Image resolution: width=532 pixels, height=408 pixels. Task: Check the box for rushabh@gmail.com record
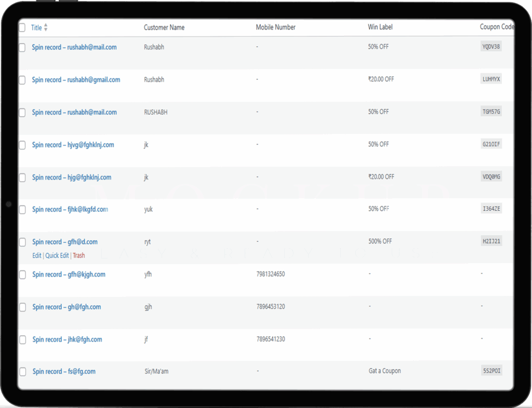[x=22, y=80]
